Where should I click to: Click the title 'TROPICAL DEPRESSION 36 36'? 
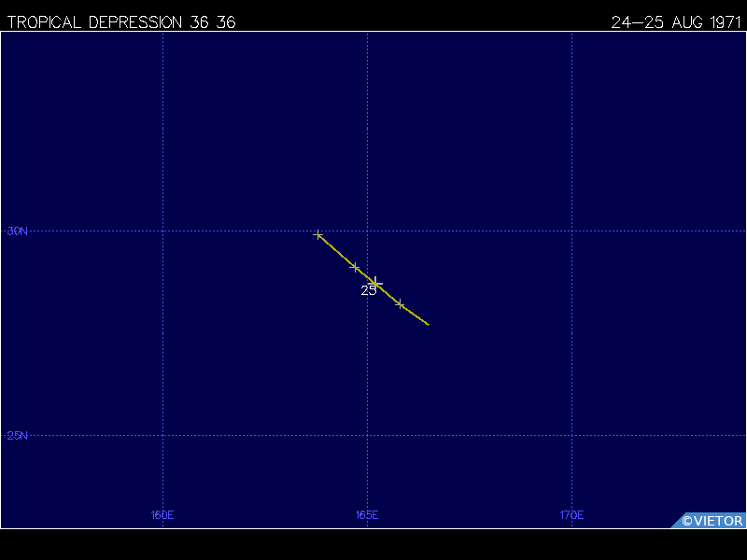(x=121, y=22)
